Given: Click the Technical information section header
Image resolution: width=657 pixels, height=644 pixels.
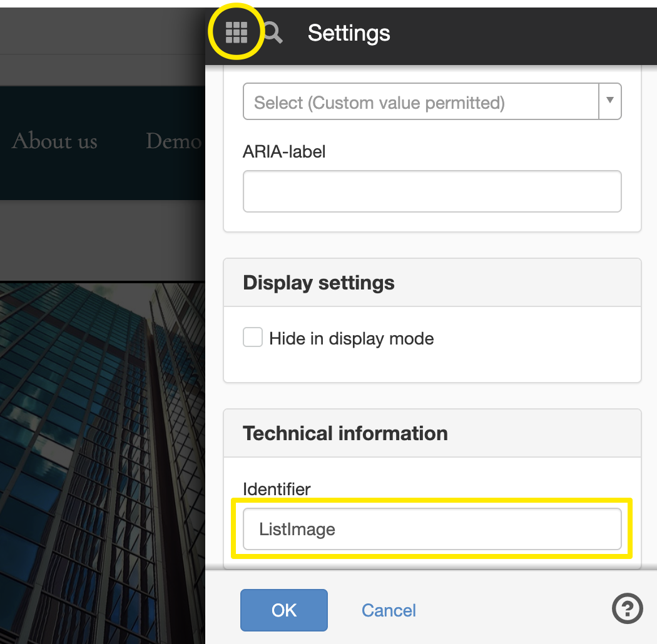Looking at the screenshot, I should [x=432, y=433].
